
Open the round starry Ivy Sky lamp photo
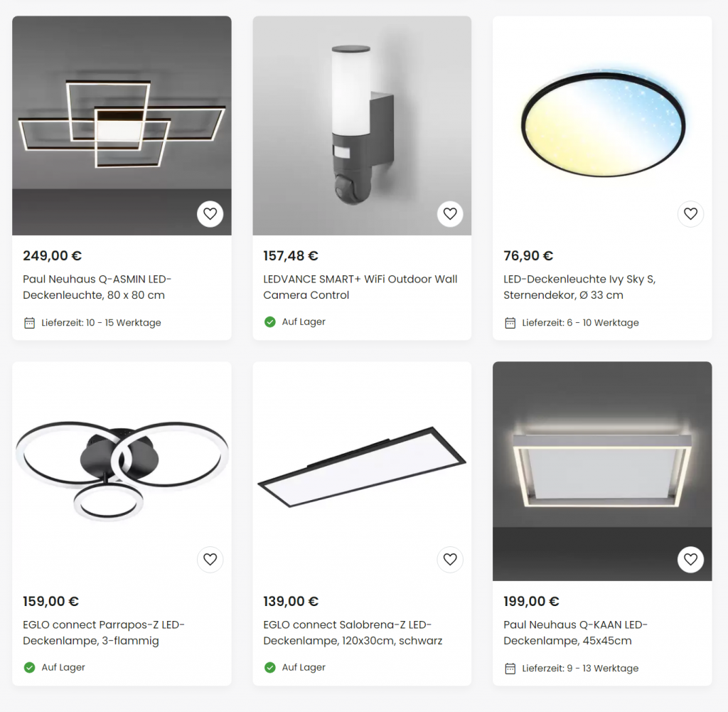602,125
